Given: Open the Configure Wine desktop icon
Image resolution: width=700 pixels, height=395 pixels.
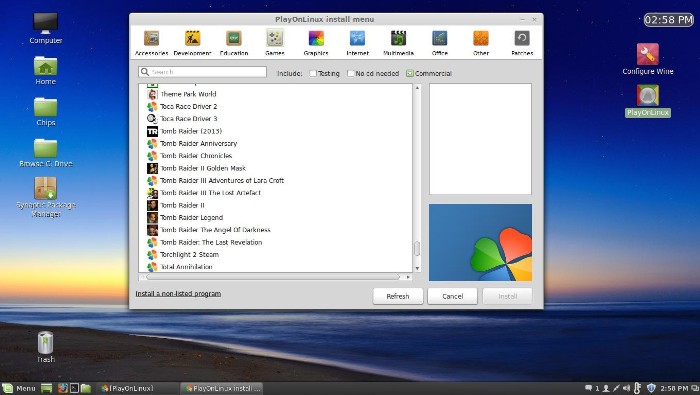Looking at the screenshot, I should [x=648, y=59].
